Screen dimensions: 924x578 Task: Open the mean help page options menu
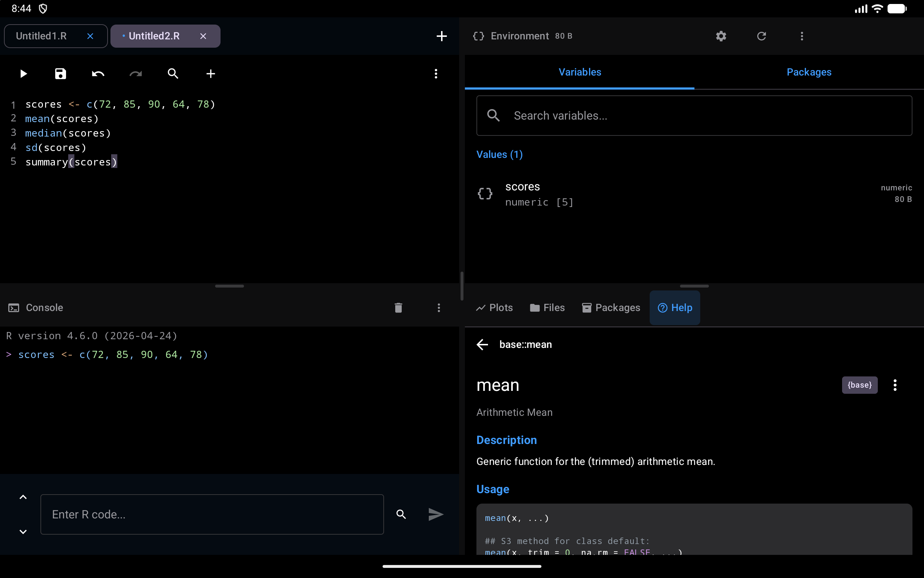[895, 385]
